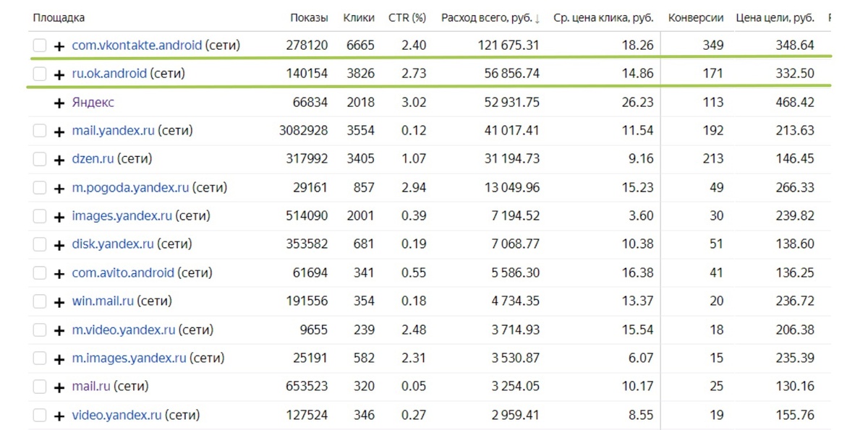Viewport: 868px width, 430px height.
Task: Open the win.mail.ru link
Action: click(103, 301)
